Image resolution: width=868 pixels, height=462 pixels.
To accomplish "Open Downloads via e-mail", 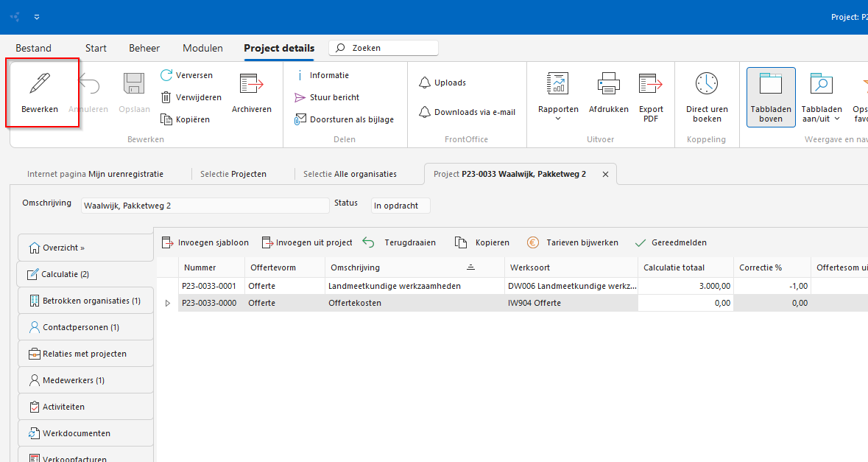I will pos(467,112).
